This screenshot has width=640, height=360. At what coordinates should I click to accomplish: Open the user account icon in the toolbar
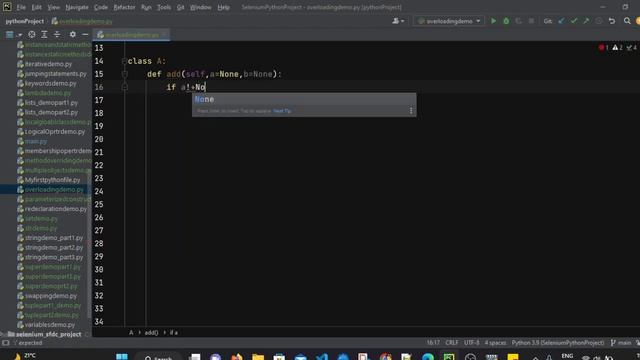(398, 21)
